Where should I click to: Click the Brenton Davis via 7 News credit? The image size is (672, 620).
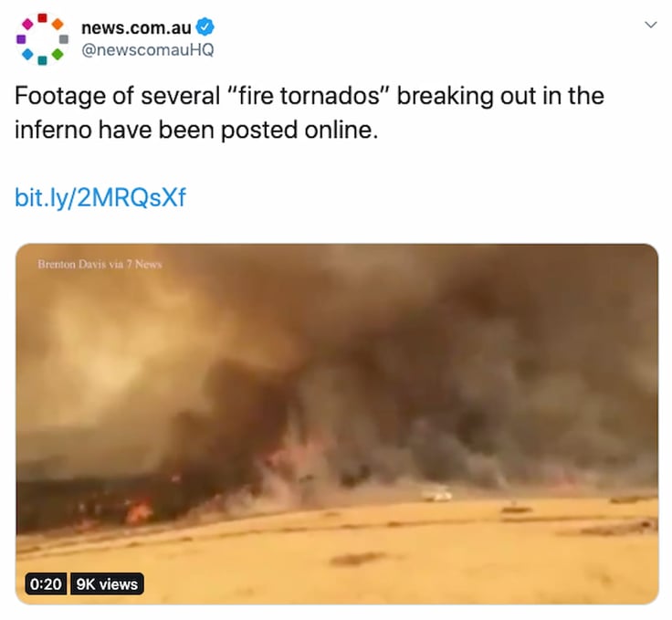pyautogui.click(x=100, y=265)
